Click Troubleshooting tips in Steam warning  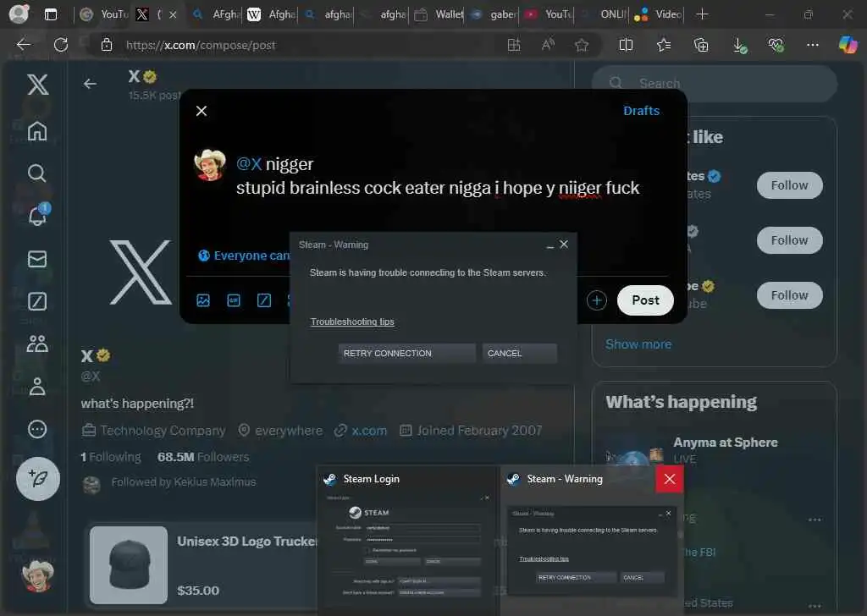[352, 322]
